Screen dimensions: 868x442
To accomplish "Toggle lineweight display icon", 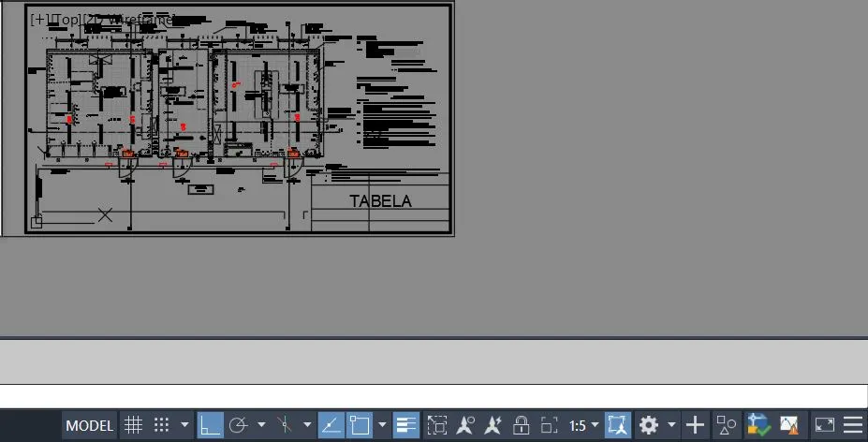I will click(406, 426).
